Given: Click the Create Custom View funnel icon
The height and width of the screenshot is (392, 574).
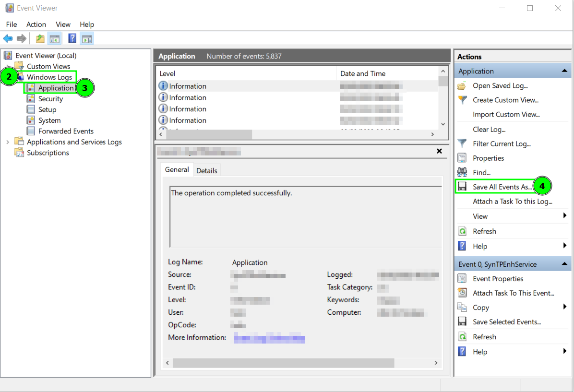Looking at the screenshot, I should point(463,100).
